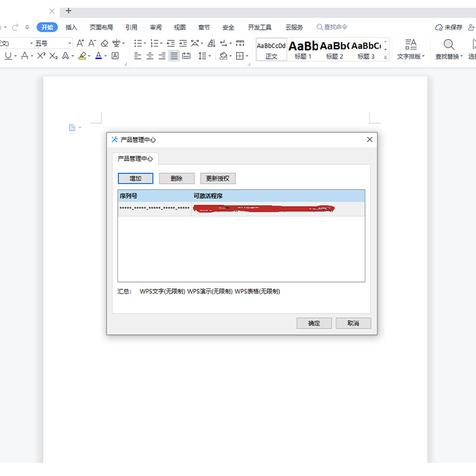Image resolution: width=476 pixels, height=476 pixels.
Task: Open the line spacing dropdown arrow
Action: [x=209, y=56]
